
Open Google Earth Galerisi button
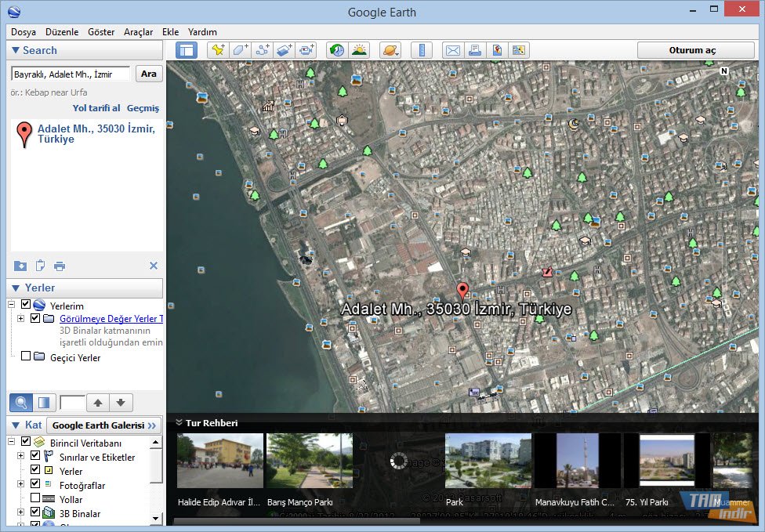(104, 425)
